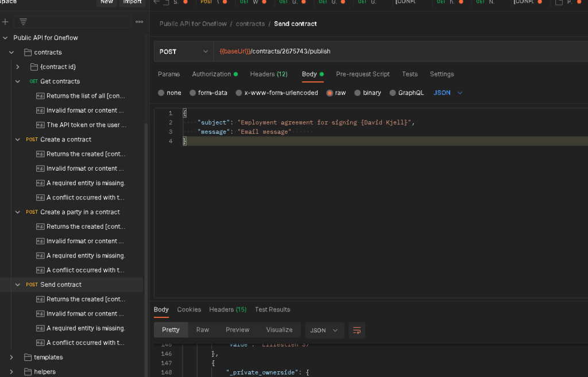The height and width of the screenshot is (377, 588).
Task: Click the POST badge beside Create a party in a contract
Action: [x=32, y=212]
